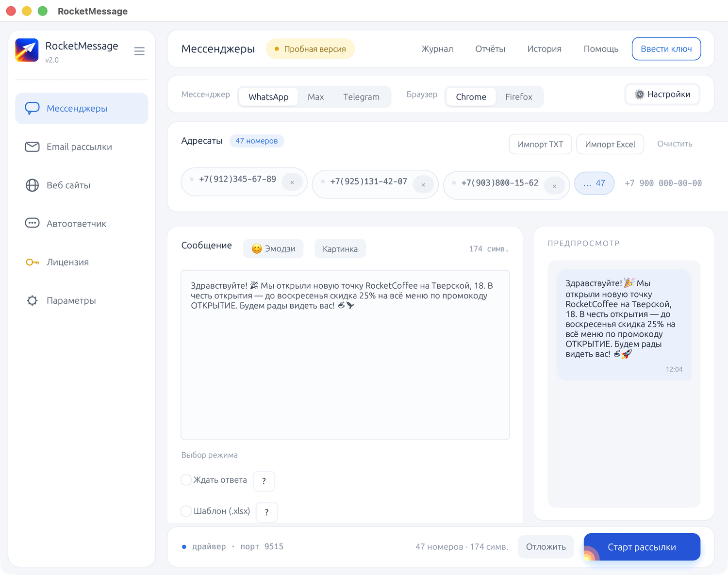Click Импорт Excel button
Screen dimensions: 728x575
(x=610, y=144)
